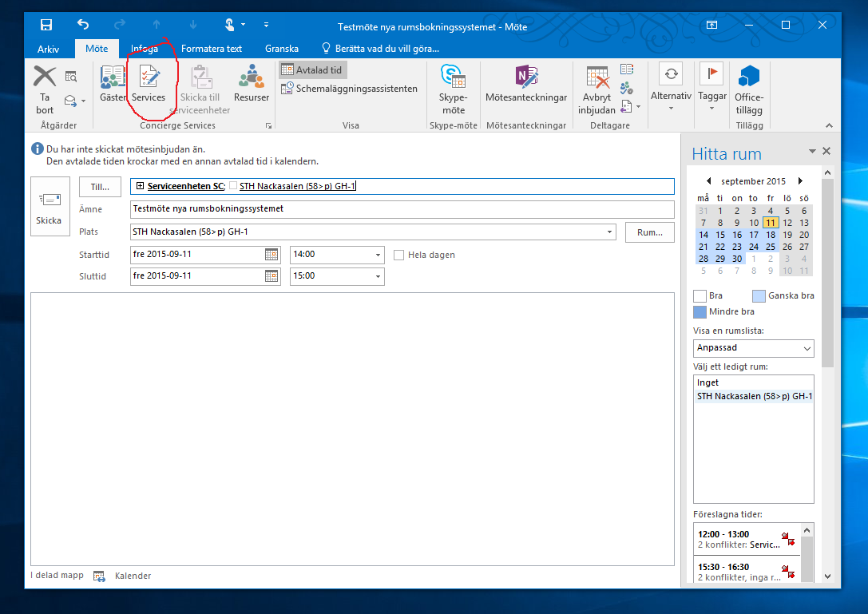The width and height of the screenshot is (868, 614).
Task: Click Kalender shared folder icon
Action: 99,576
